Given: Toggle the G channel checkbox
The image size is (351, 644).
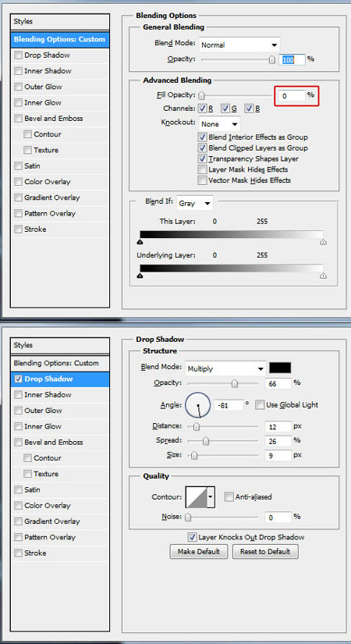Looking at the screenshot, I should pos(225,109).
